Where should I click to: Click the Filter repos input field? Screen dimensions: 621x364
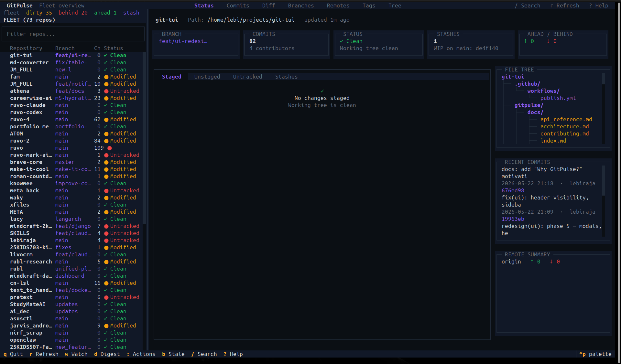tap(73, 34)
